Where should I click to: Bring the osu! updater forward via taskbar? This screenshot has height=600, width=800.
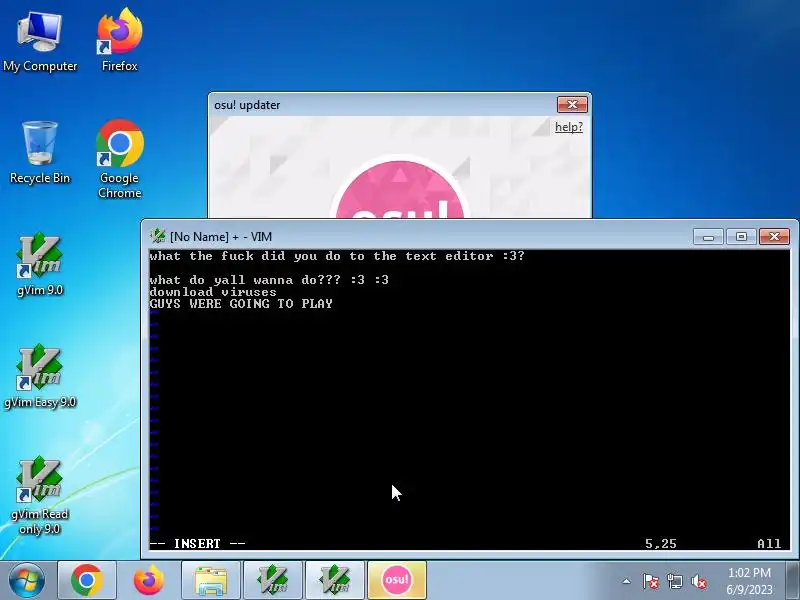[x=396, y=580]
